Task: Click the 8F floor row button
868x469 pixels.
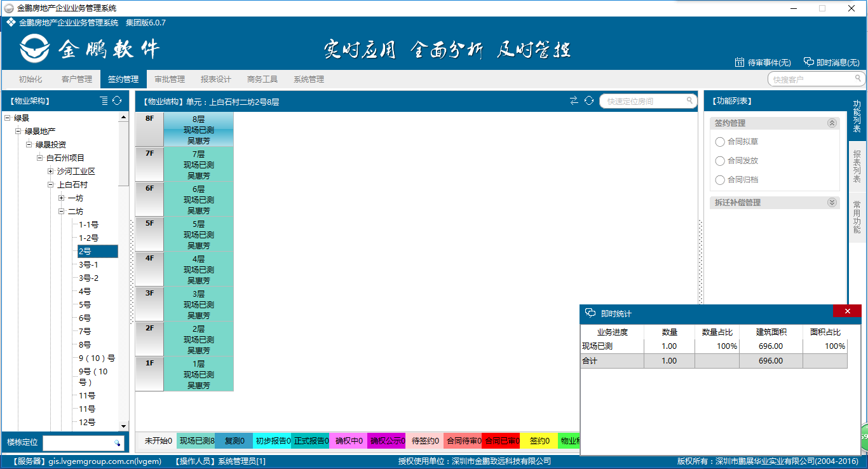Action: 149,129
